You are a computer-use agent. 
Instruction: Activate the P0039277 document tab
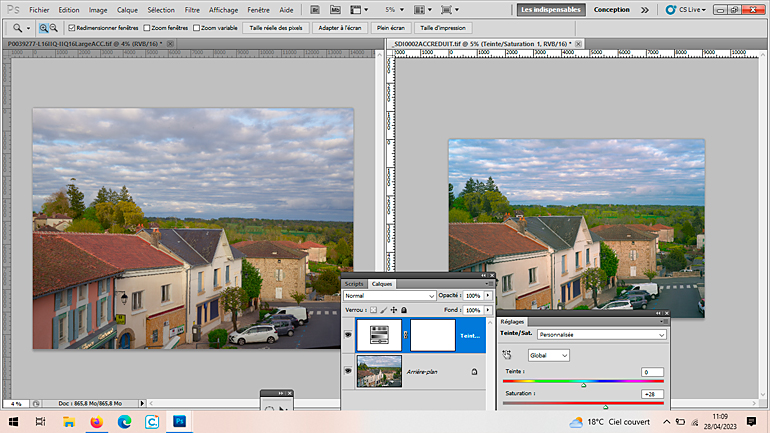[85, 44]
